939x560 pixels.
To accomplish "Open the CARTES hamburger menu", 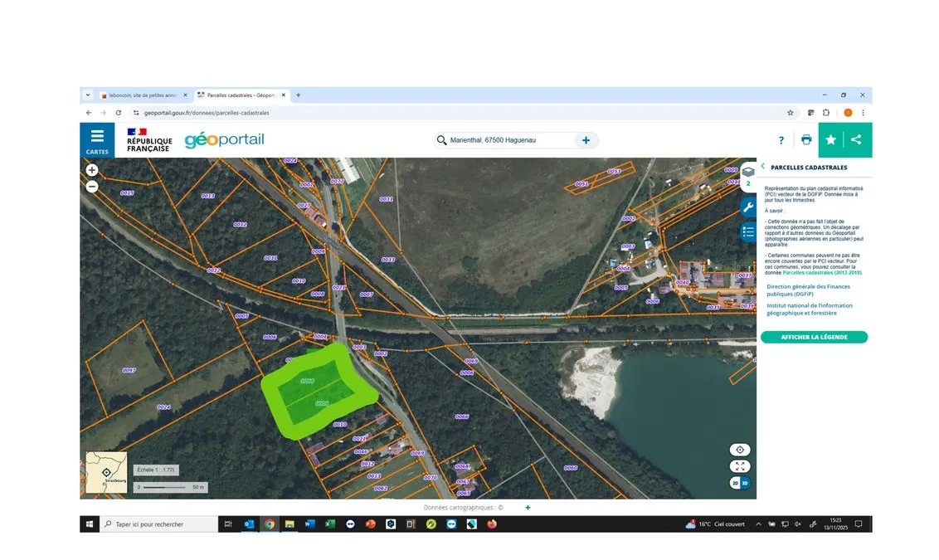I will (x=97, y=140).
